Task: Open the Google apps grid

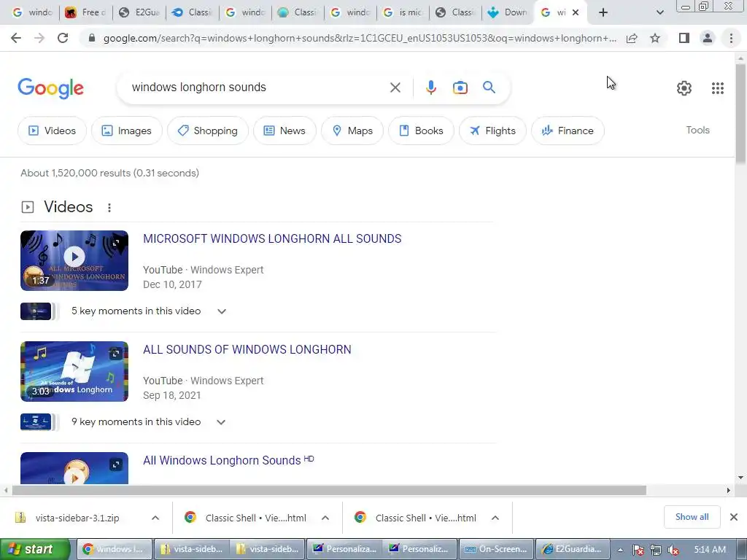Action: coord(718,88)
